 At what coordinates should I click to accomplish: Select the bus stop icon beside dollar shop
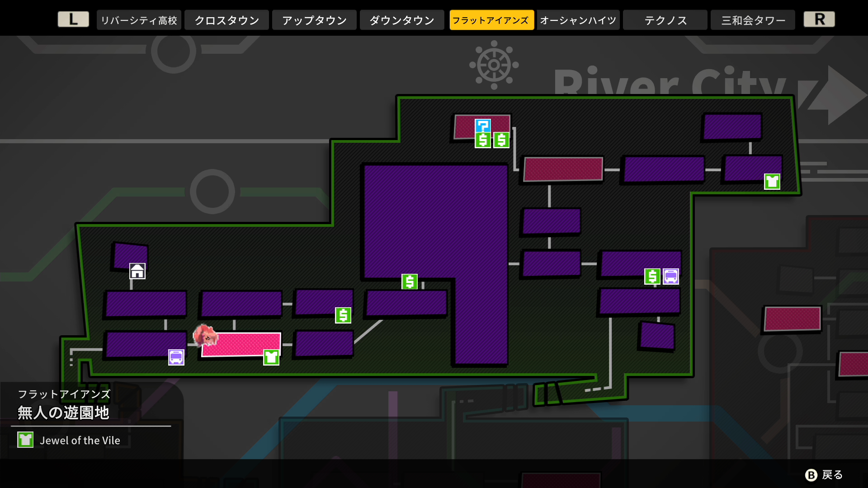click(671, 277)
